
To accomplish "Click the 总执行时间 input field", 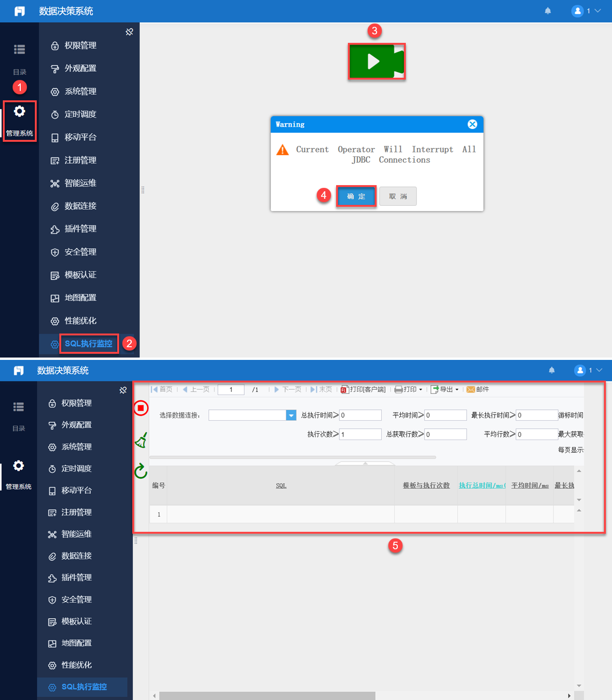I will 360,415.
